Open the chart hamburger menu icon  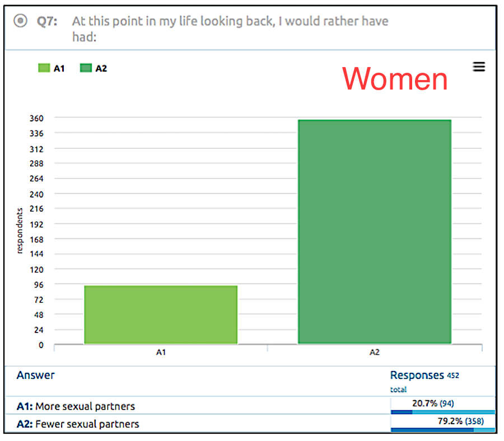click(x=479, y=67)
